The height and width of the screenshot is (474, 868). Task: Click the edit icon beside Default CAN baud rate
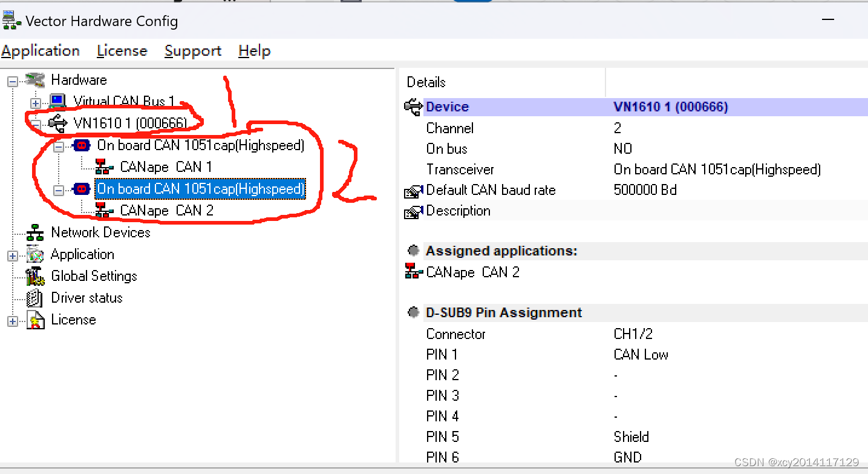[x=413, y=192]
